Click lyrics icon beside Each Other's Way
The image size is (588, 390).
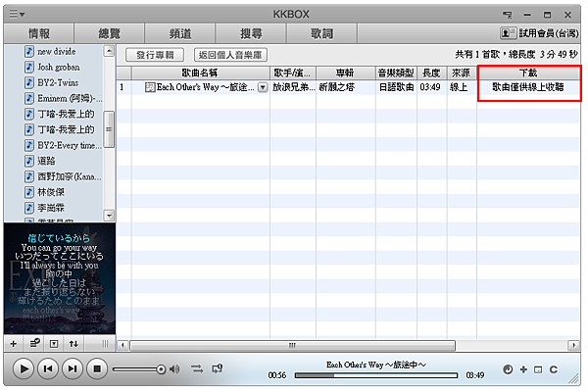150,88
